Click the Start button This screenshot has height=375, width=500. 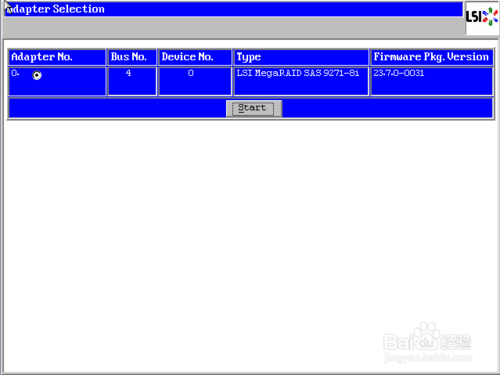click(254, 109)
